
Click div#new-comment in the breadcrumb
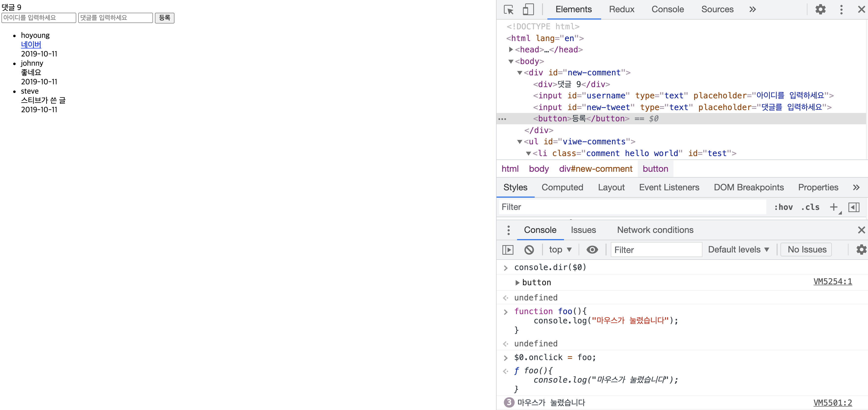click(x=595, y=169)
